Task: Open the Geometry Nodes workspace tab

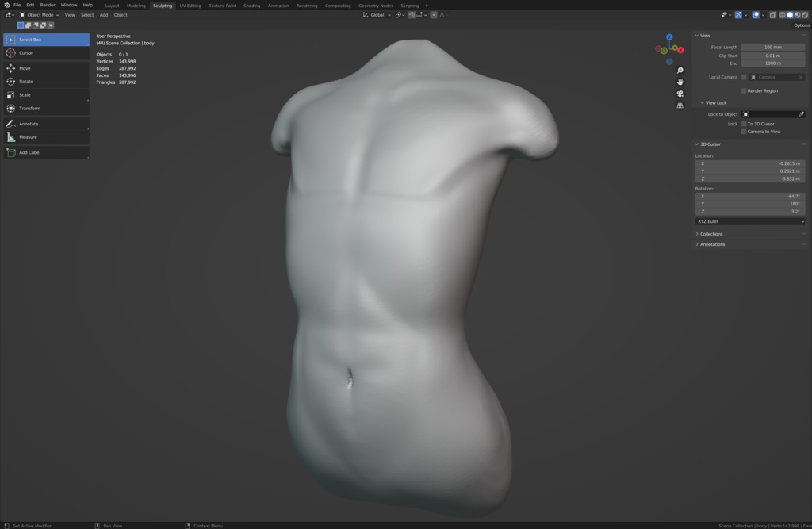Action: click(375, 6)
